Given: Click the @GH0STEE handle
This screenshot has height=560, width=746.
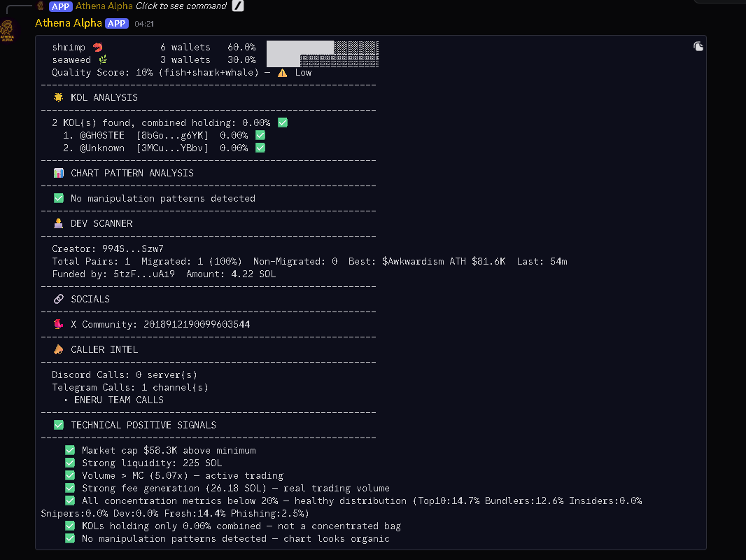Looking at the screenshot, I should click(x=102, y=135).
